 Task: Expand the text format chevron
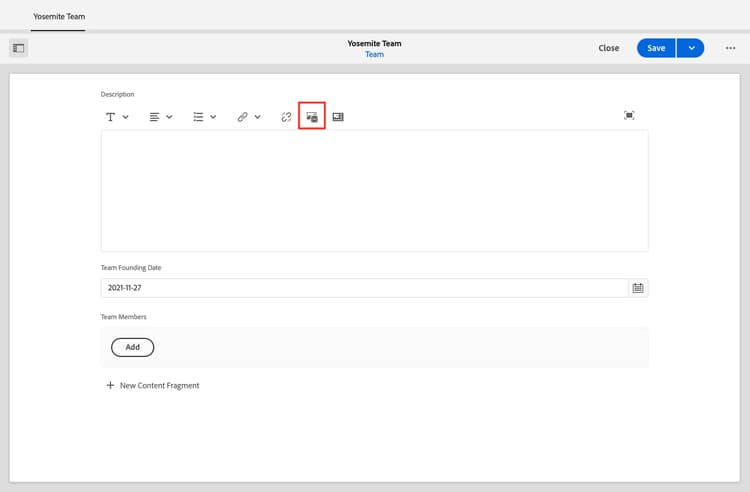click(x=125, y=117)
